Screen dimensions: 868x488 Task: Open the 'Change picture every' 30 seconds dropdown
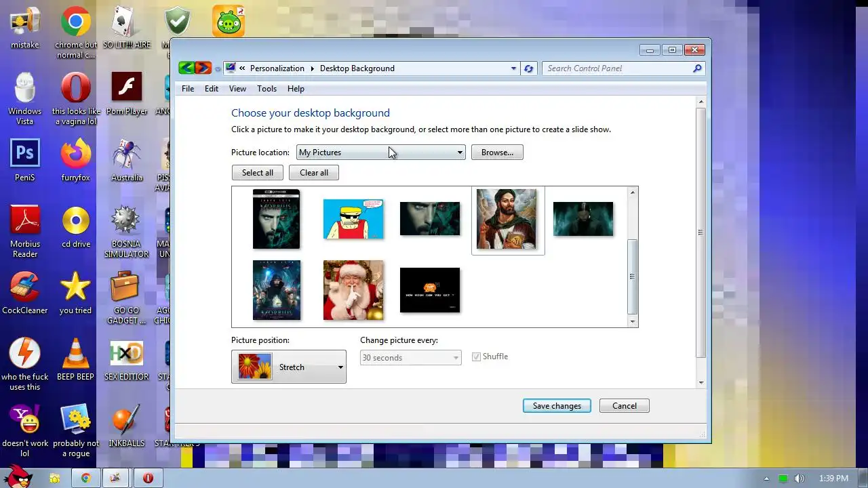pos(411,357)
